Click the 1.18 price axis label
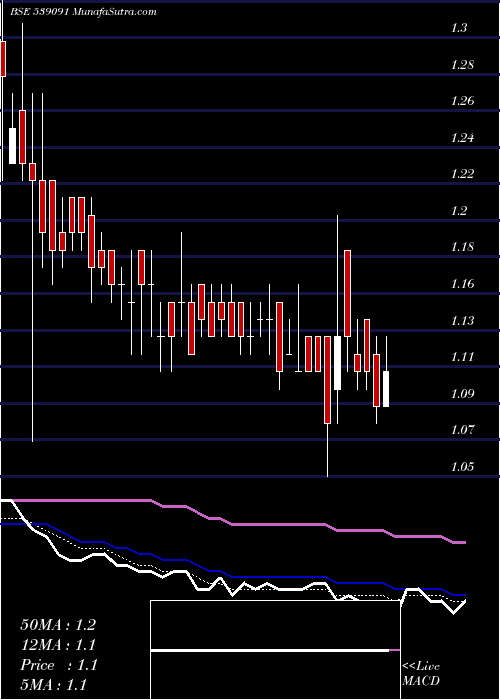 click(462, 247)
